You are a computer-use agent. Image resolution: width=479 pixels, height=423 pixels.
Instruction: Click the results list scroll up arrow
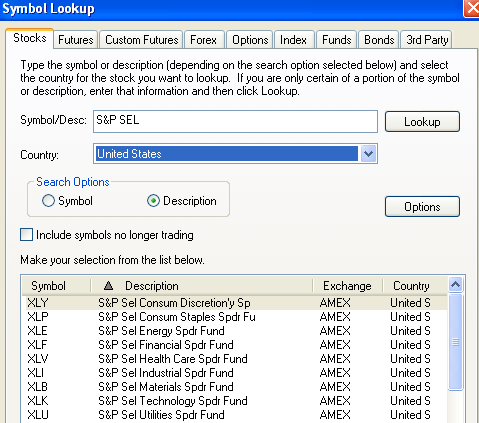click(x=456, y=285)
